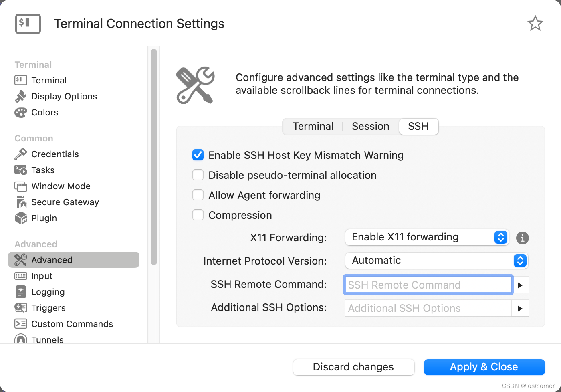Viewport: 561px width, 392px height.
Task: Click the Apply & Close button
Action: pos(484,367)
